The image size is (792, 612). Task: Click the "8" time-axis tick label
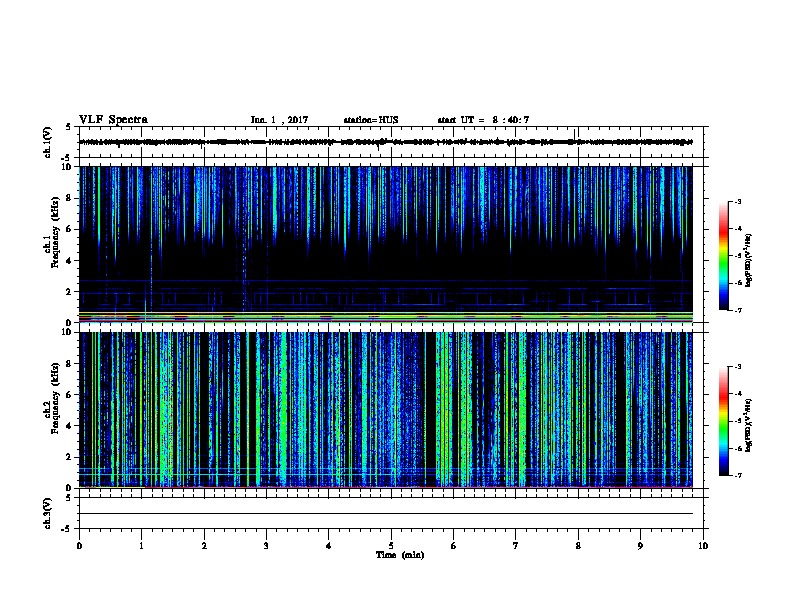tap(578, 545)
